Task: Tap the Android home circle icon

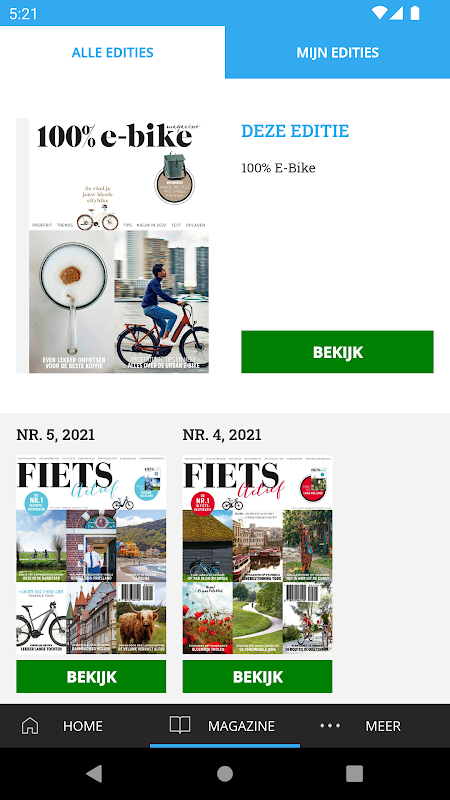Action: [225, 773]
